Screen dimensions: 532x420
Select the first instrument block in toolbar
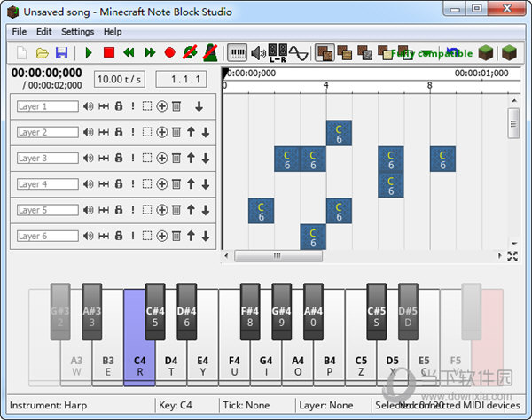pos(325,52)
